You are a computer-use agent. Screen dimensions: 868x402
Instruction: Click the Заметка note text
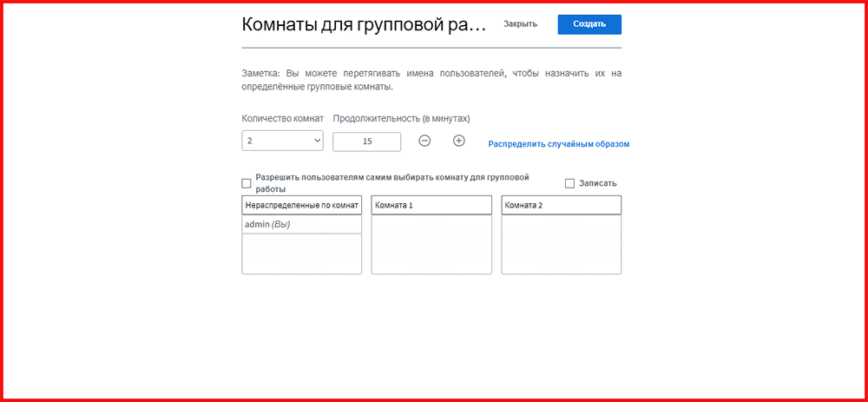point(431,80)
